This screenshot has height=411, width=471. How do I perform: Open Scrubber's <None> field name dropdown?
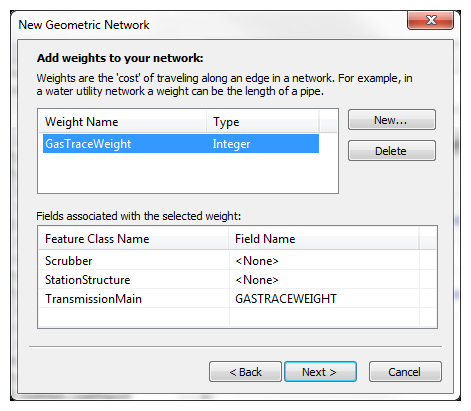coord(324,261)
